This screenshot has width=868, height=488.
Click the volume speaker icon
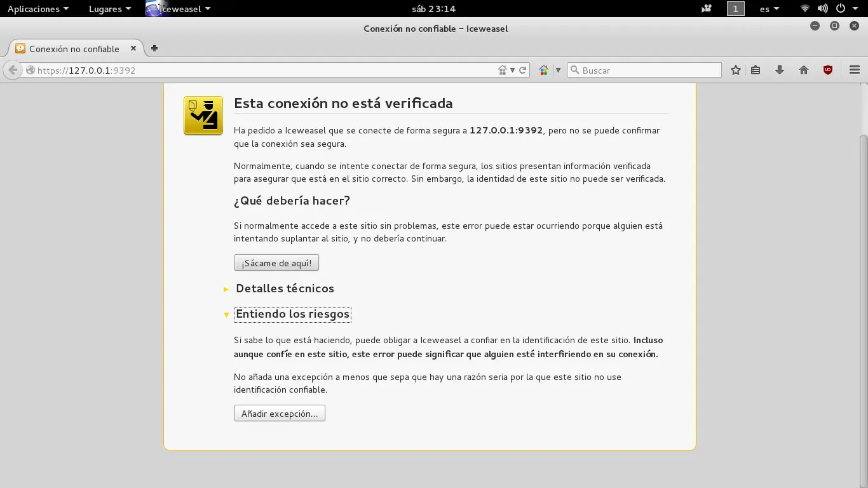tap(822, 9)
